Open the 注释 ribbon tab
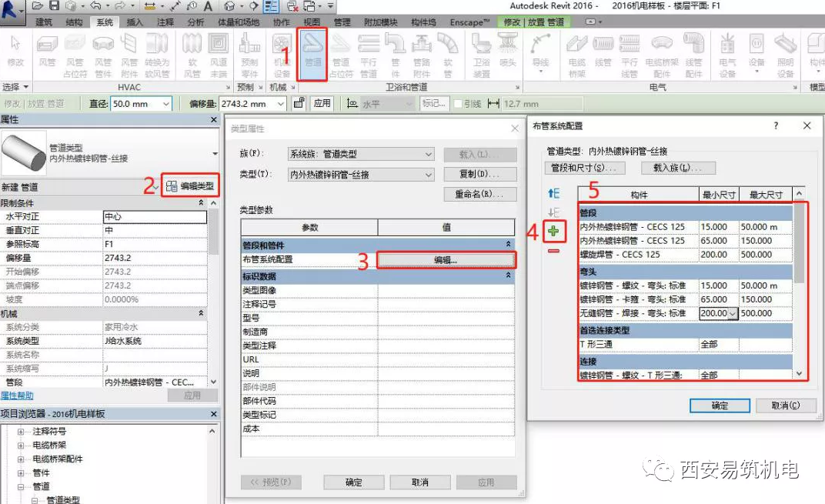The image size is (825, 504). click(165, 22)
